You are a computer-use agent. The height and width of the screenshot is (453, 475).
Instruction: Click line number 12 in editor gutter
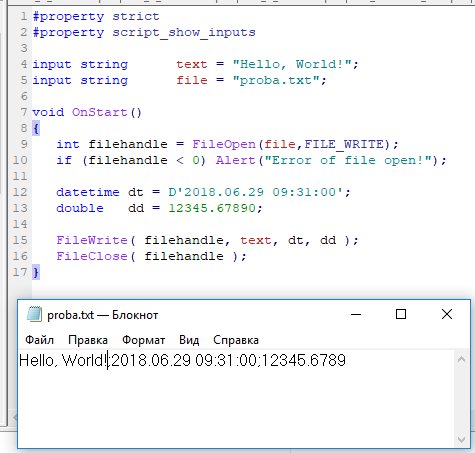click(x=20, y=192)
